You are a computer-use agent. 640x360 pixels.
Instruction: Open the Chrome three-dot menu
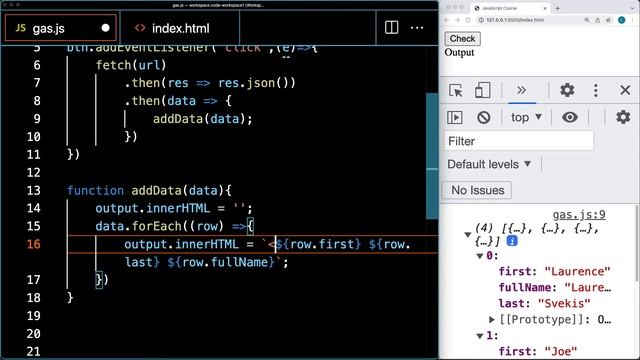[634, 20]
